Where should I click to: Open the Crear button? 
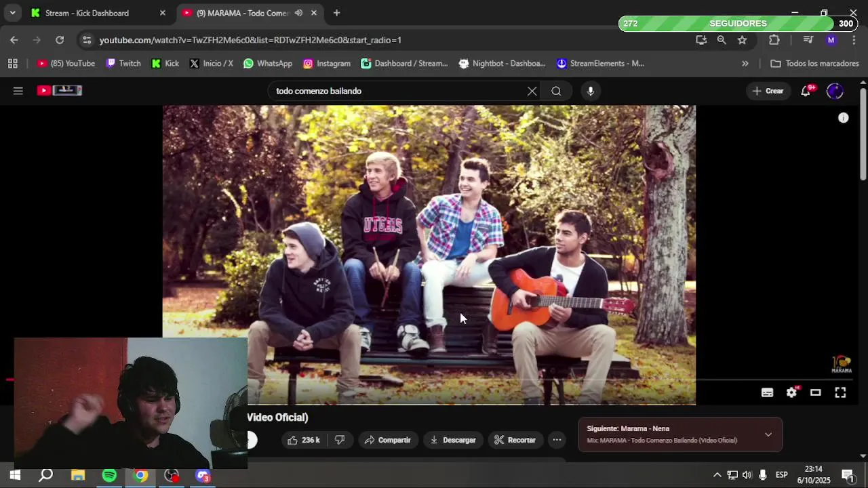768,91
